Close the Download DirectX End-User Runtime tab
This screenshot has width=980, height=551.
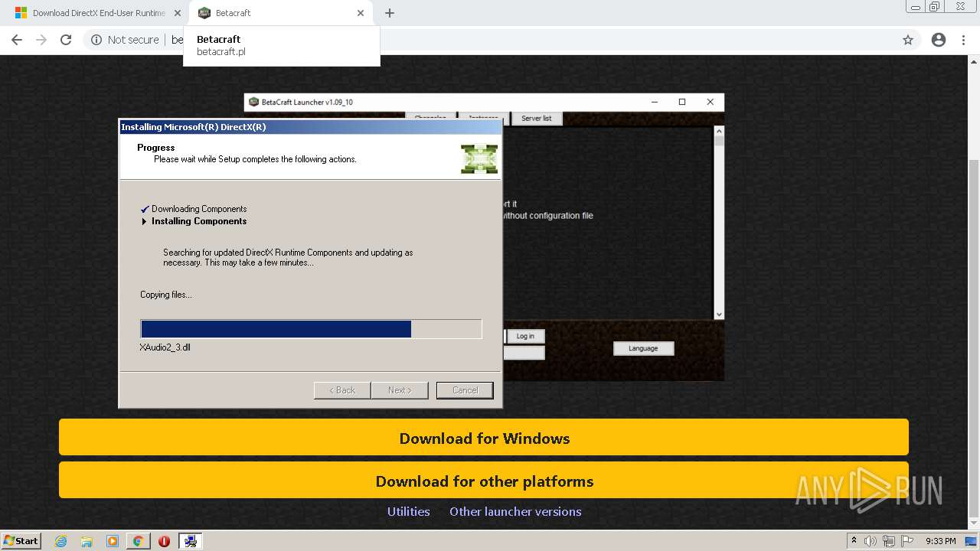tap(178, 13)
